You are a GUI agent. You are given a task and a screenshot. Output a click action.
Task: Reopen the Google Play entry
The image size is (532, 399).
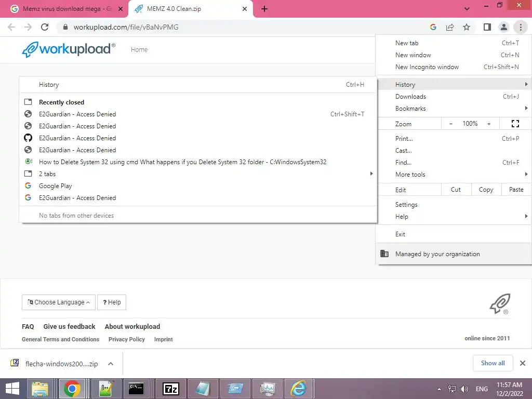[198, 185]
